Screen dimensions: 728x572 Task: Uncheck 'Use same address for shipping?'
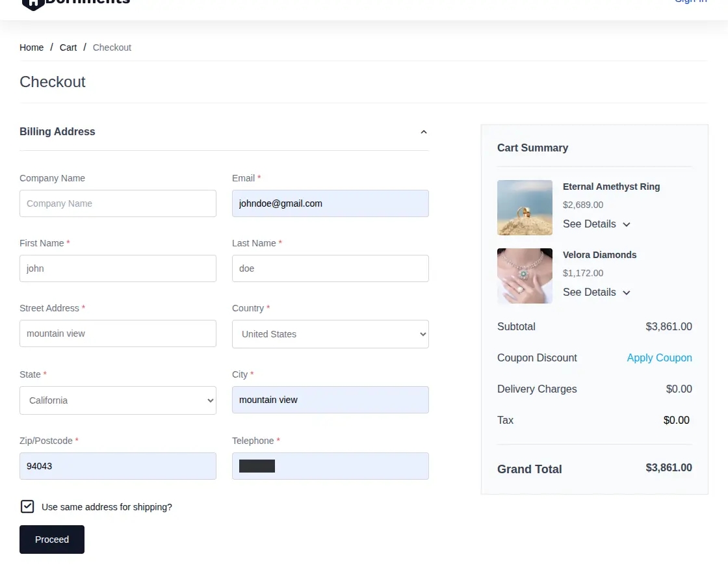[x=27, y=506]
